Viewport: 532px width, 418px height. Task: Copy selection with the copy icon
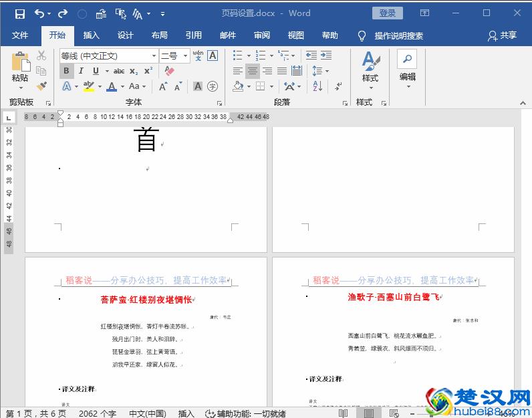pyautogui.click(x=41, y=71)
